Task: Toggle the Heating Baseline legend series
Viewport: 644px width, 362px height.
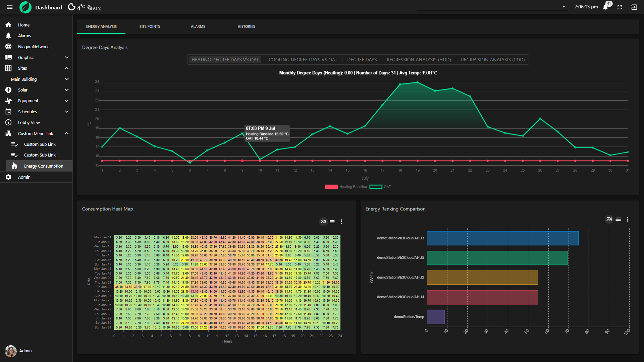Action: [345, 187]
